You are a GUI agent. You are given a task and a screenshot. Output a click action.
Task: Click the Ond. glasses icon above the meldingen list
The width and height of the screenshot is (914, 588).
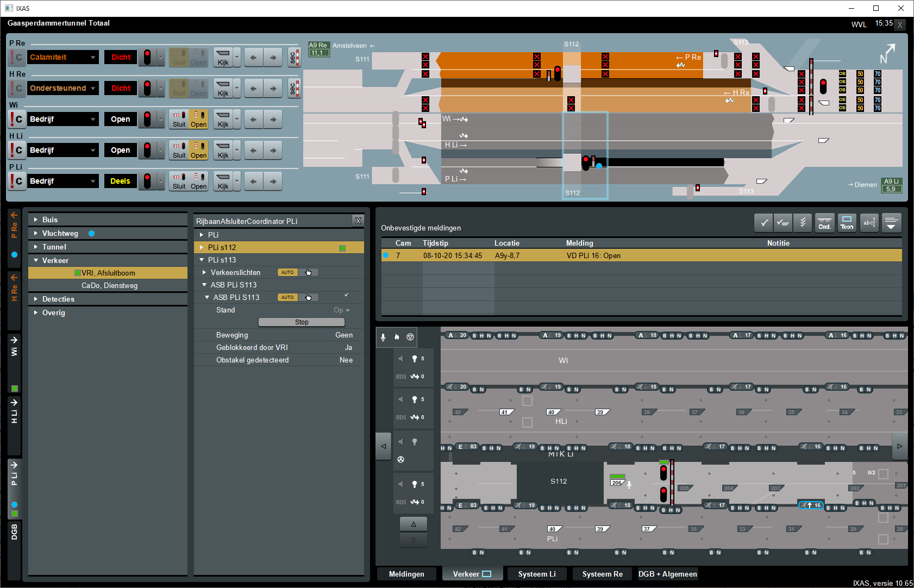click(x=824, y=222)
